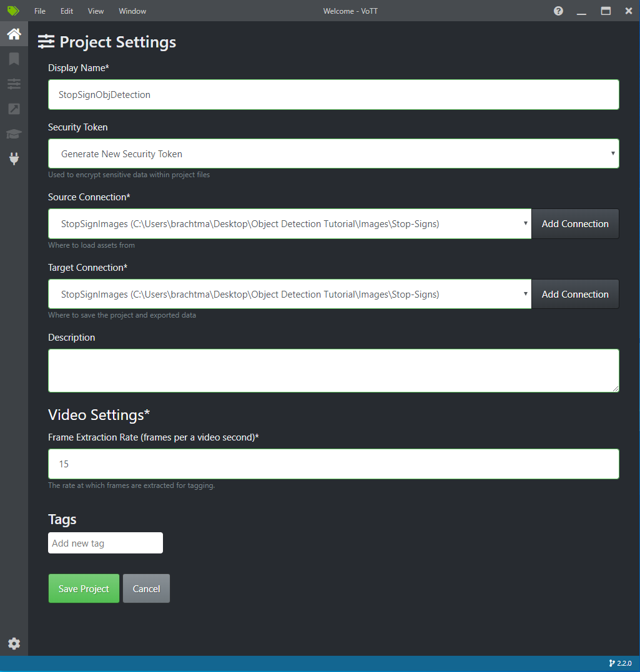Open the View menu
The height and width of the screenshot is (672, 640).
pyautogui.click(x=95, y=11)
